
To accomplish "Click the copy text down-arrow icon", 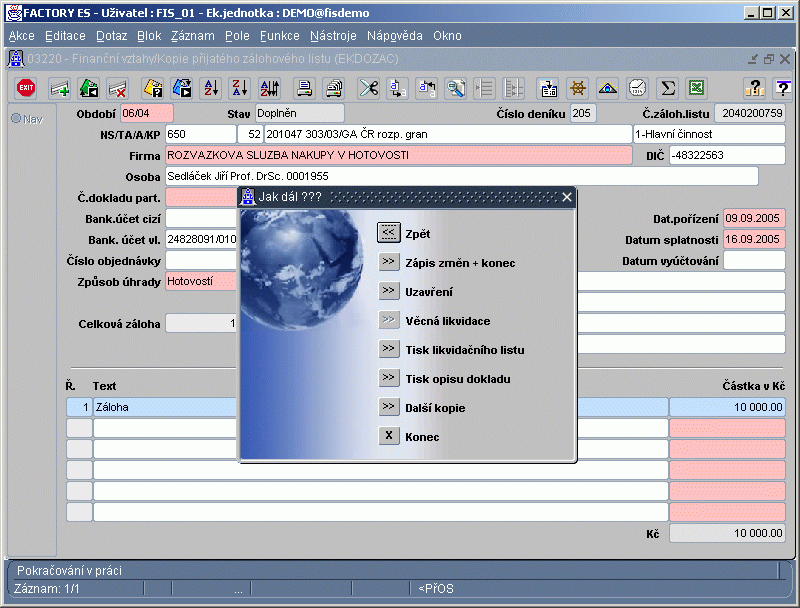I will click(397, 88).
